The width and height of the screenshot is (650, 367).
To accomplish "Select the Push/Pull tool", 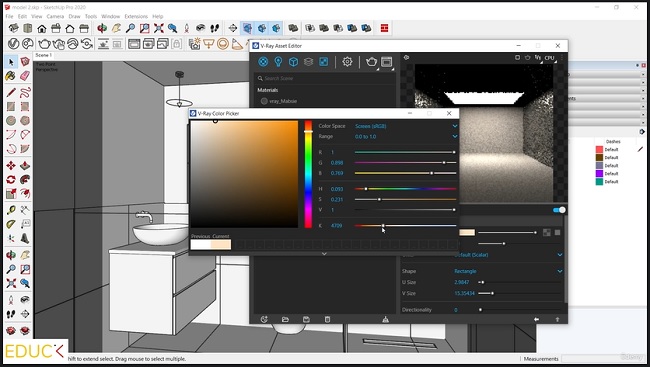I will [x=25, y=165].
